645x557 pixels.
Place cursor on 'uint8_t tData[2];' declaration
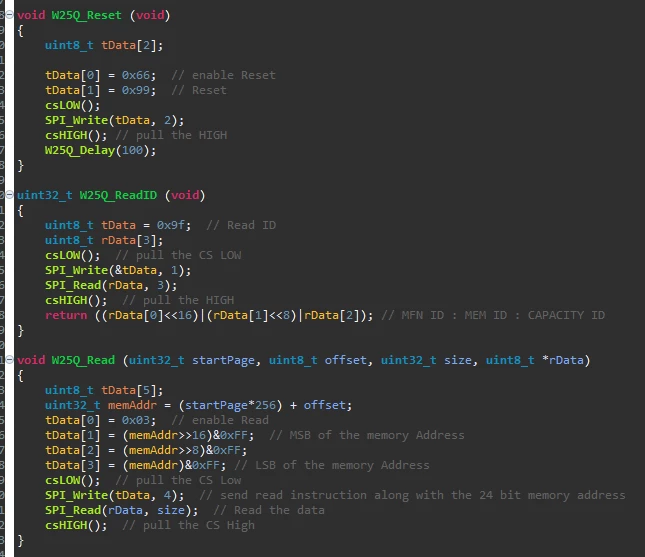(104, 45)
